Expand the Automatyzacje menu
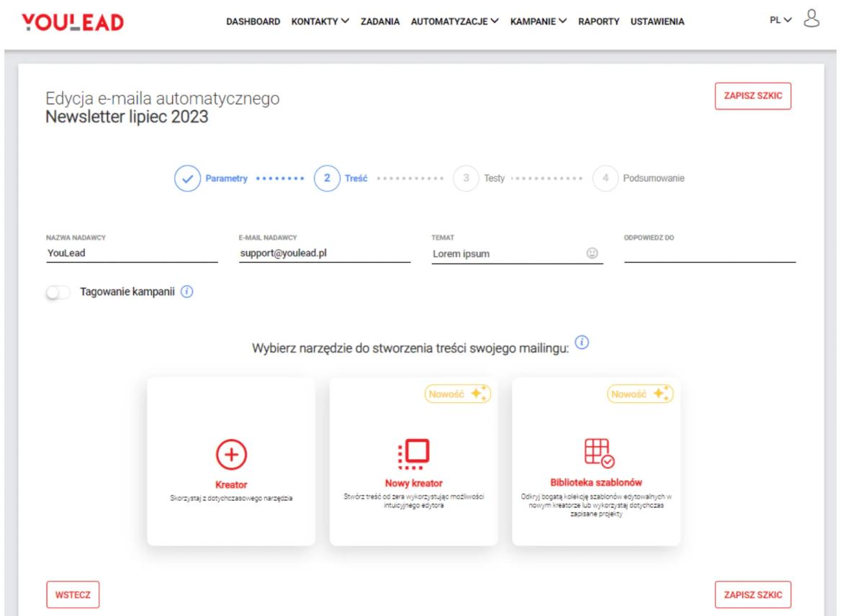This screenshot has height=616, width=864. click(455, 22)
